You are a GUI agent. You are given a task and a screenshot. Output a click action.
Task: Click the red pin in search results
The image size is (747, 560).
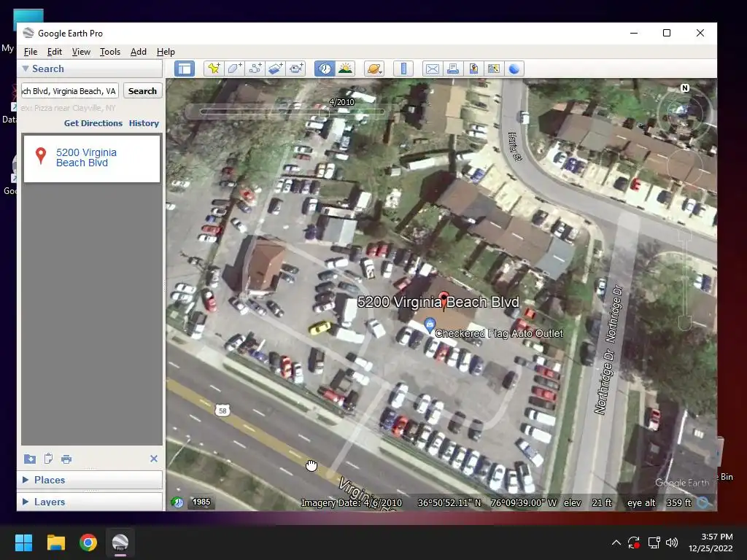pyautogui.click(x=41, y=156)
